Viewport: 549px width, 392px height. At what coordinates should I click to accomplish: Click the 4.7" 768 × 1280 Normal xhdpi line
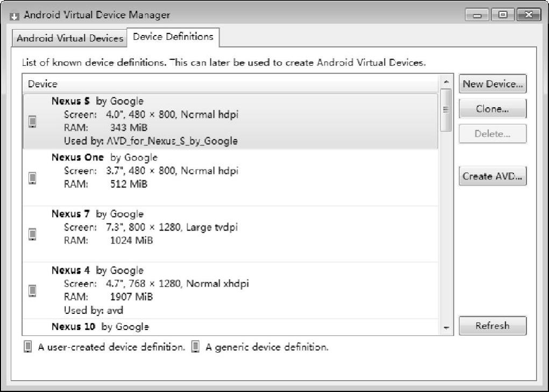pyautogui.click(x=178, y=283)
